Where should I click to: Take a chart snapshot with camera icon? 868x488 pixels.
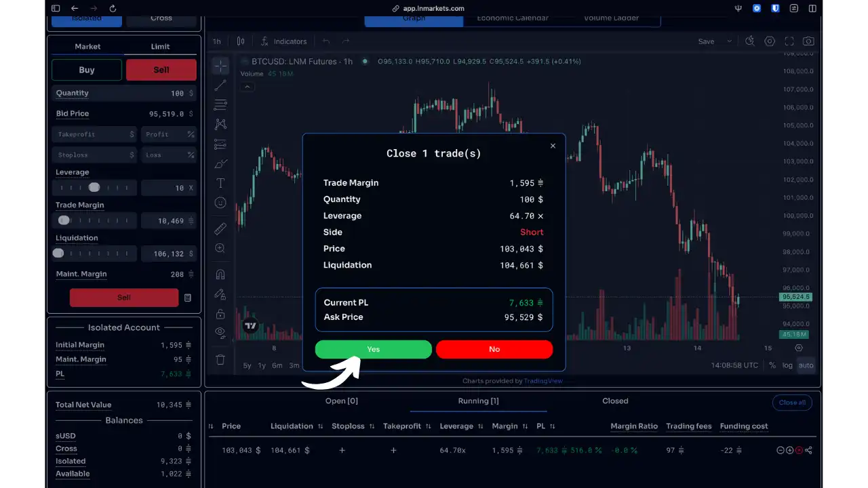coord(808,41)
